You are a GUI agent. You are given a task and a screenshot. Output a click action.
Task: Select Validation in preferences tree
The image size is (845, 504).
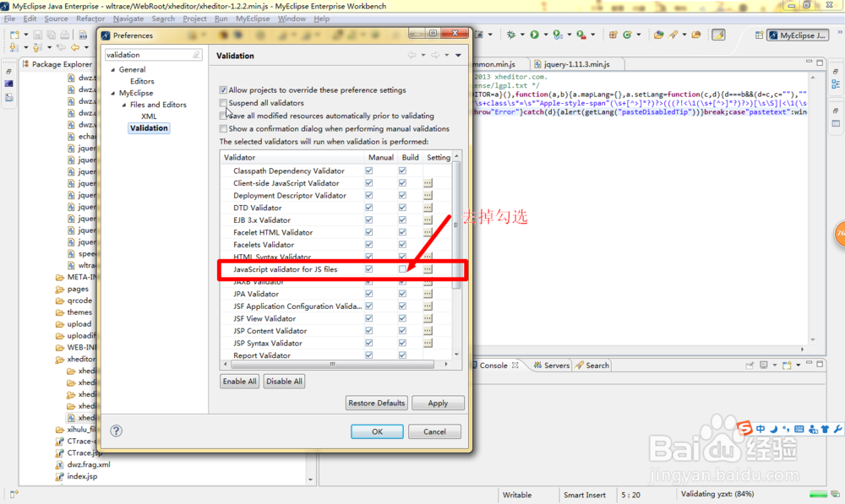pos(149,128)
